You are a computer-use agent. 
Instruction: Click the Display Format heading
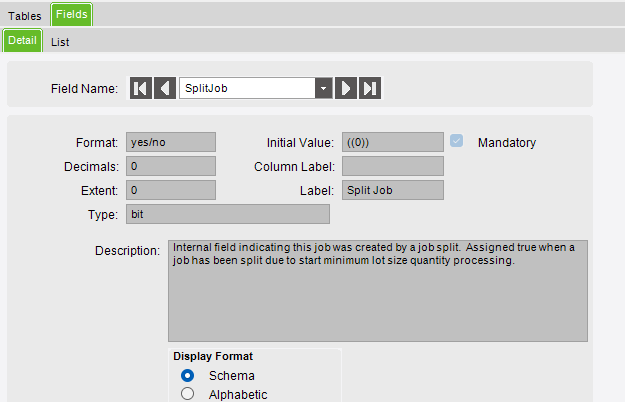pyautogui.click(x=213, y=356)
